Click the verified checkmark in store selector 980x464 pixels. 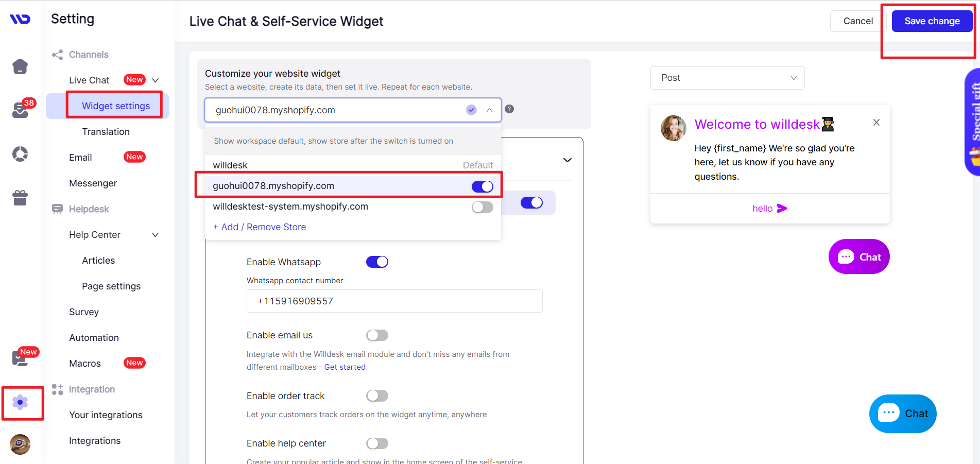pos(471,110)
